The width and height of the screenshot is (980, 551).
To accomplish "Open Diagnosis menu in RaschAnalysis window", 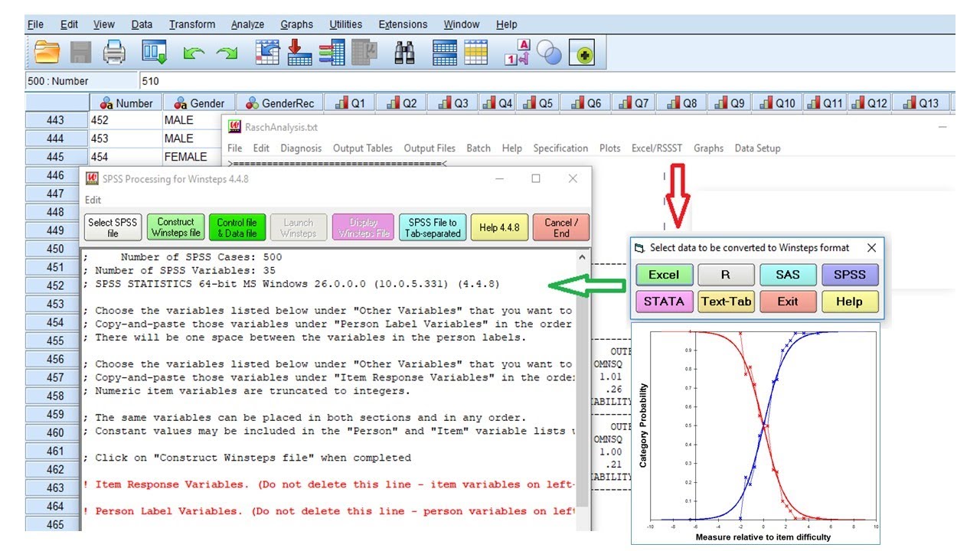I will pos(301,148).
